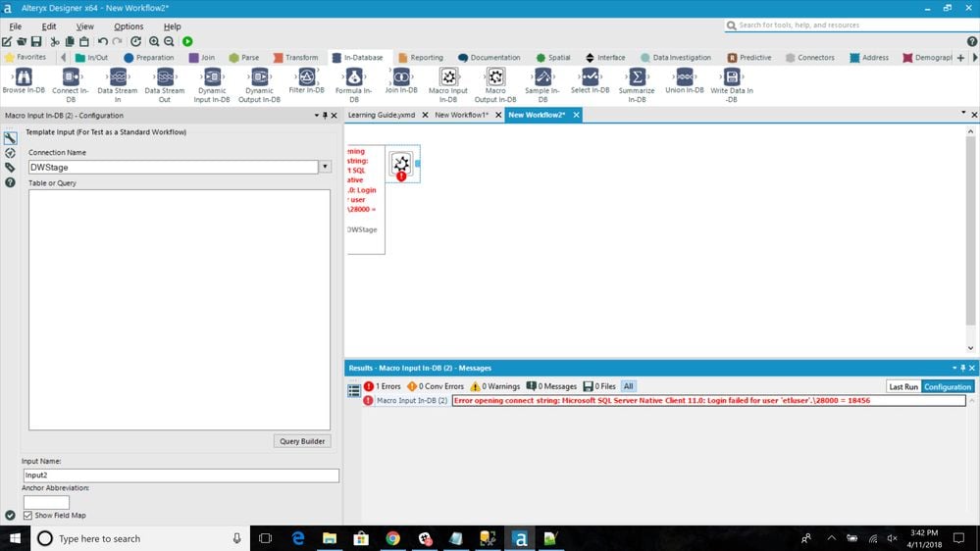Click the Macro Input In-DB node on canvas
The height and width of the screenshot is (551, 980).
pyautogui.click(x=401, y=165)
